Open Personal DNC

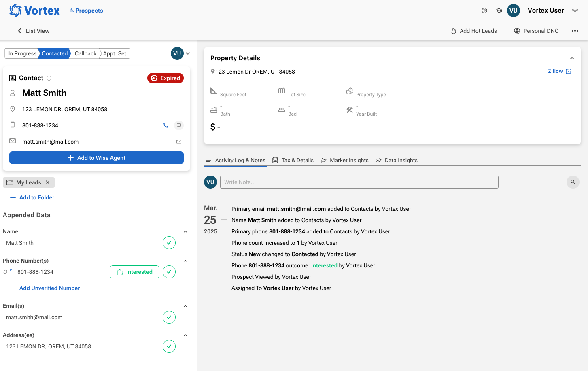tap(536, 31)
